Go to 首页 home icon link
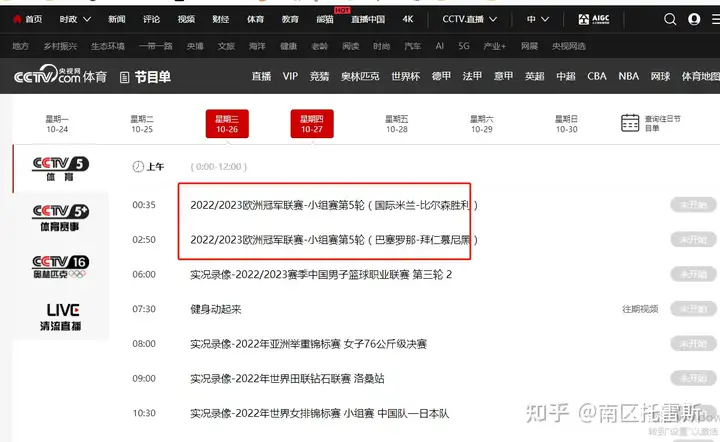720x442 pixels. (x=28, y=19)
